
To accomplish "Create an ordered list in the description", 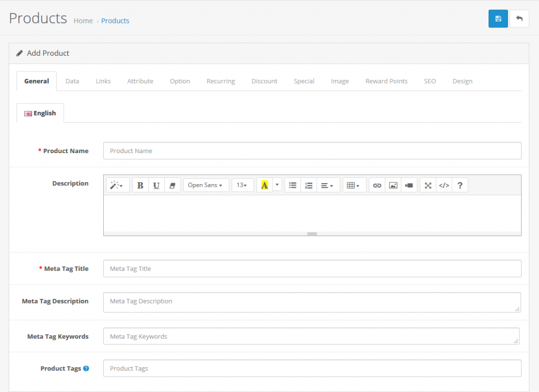I will [x=308, y=185].
